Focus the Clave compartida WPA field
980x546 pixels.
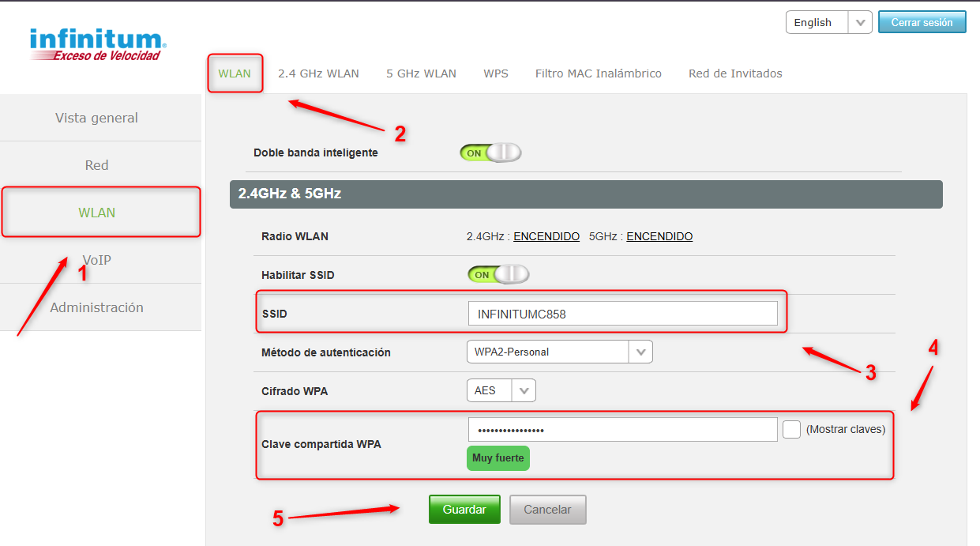(622, 430)
